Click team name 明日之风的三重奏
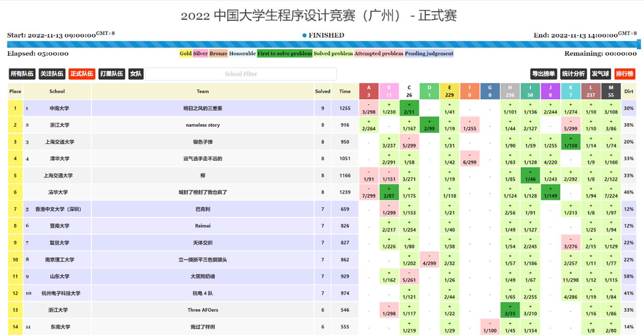The image size is (644, 335). point(203,108)
